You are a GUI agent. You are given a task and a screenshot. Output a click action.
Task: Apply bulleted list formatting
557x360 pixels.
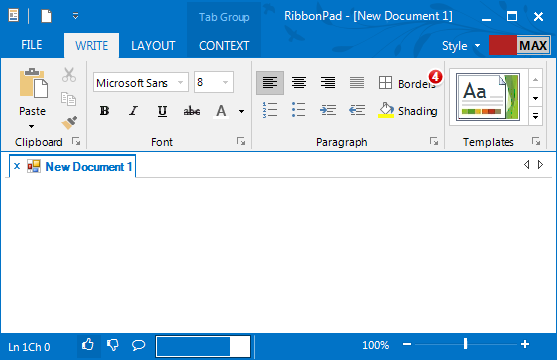(x=299, y=110)
